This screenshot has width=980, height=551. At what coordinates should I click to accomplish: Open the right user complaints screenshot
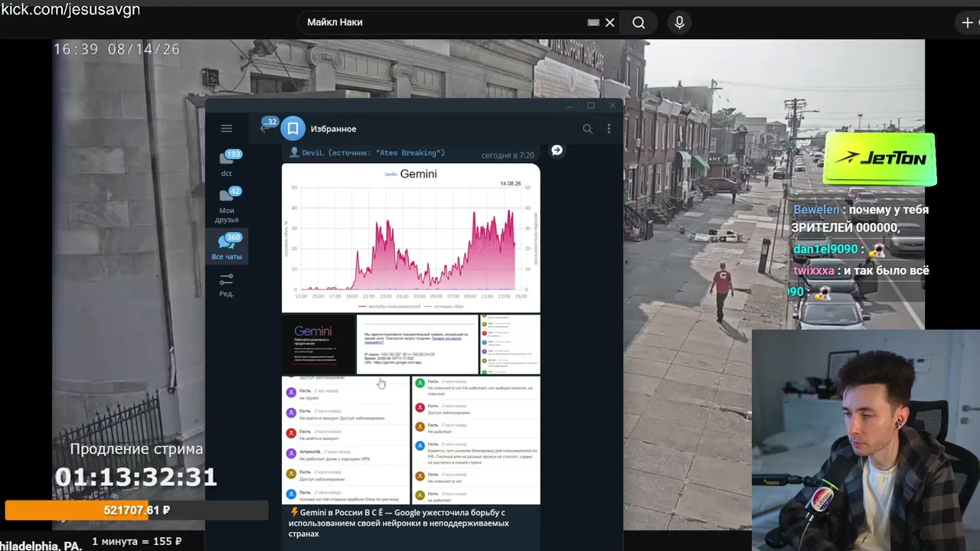click(x=476, y=440)
